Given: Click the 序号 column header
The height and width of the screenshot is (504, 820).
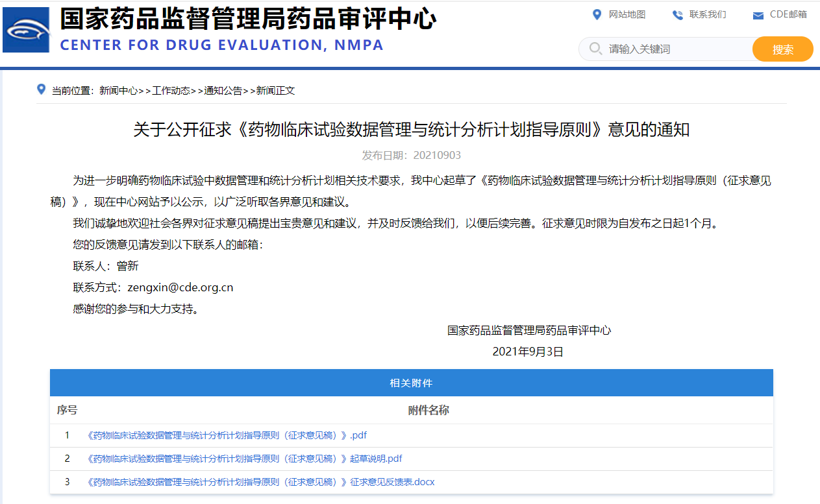Looking at the screenshot, I should pos(67,410).
